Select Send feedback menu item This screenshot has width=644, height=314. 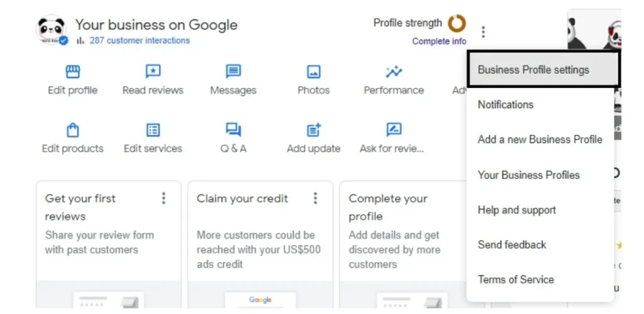540,245
